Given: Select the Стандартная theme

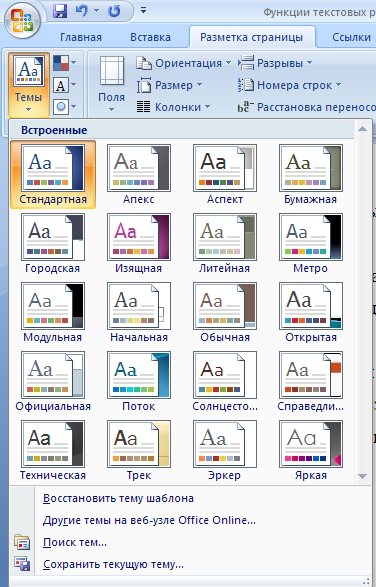Looking at the screenshot, I should tap(53, 174).
